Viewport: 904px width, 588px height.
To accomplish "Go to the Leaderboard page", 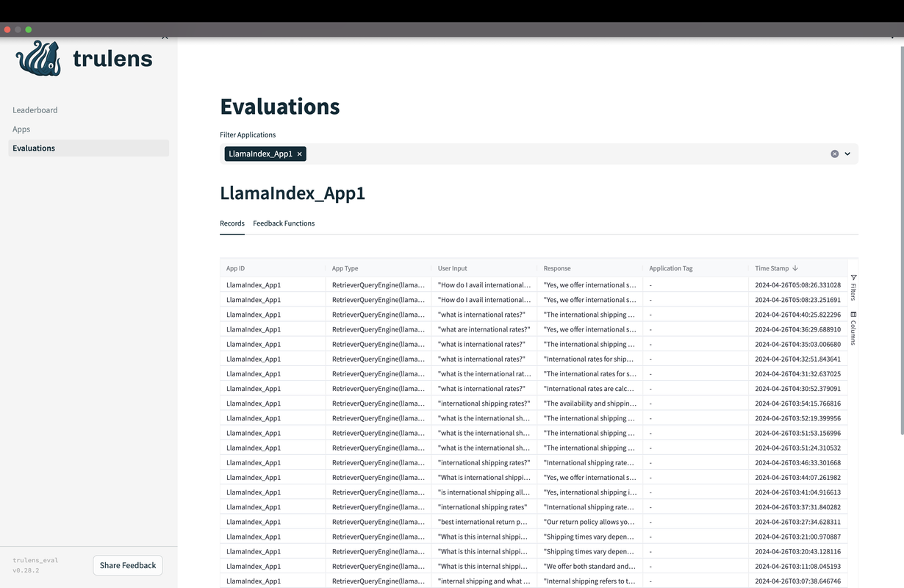I will (35, 110).
